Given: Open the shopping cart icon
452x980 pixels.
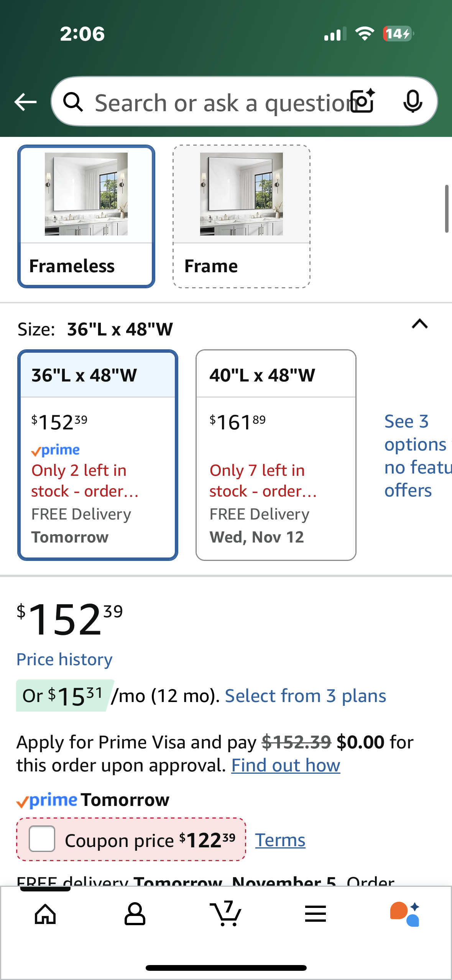Looking at the screenshot, I should [x=226, y=914].
